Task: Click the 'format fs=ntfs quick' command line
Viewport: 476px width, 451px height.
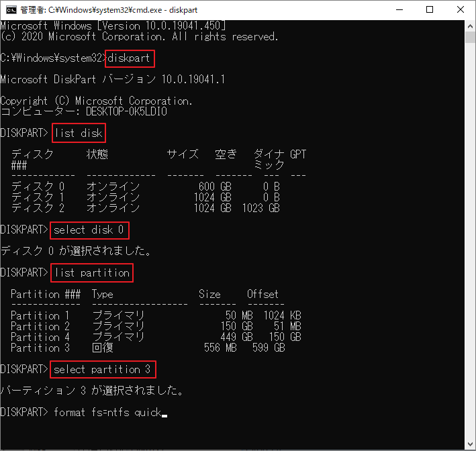Action: point(108,412)
